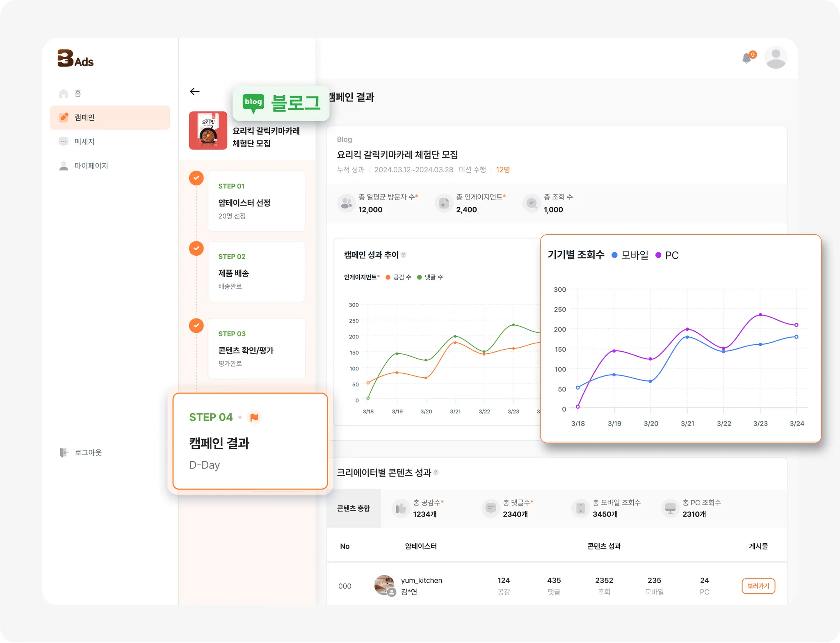The width and height of the screenshot is (840, 643).
Task: Click the orange flag icon in STEP 04
Action: tap(254, 417)
